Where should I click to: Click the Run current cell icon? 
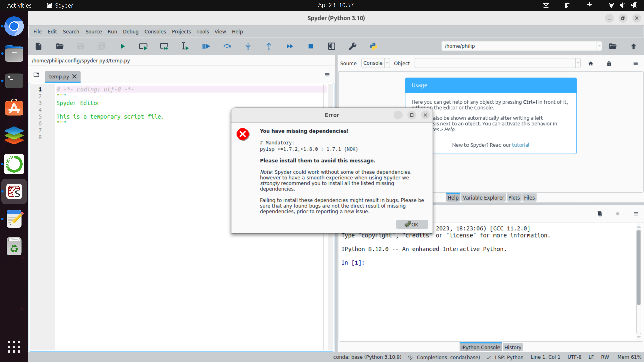point(143,46)
